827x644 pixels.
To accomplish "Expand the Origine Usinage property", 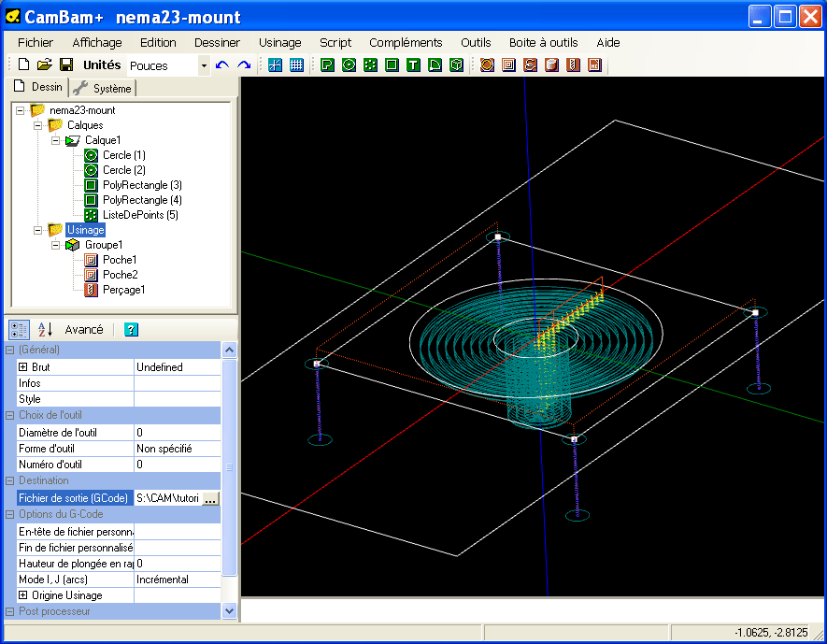I will coord(22,595).
